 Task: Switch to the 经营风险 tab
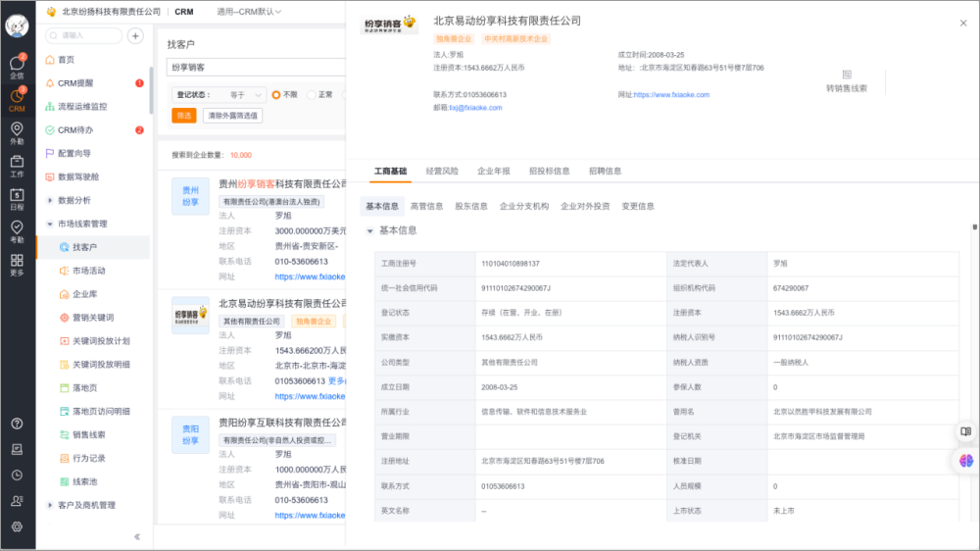click(x=441, y=171)
